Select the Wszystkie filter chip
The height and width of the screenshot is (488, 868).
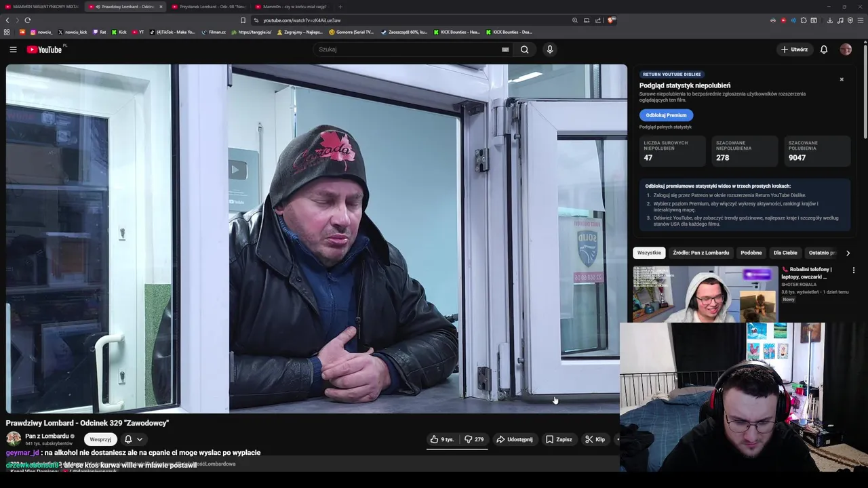pyautogui.click(x=649, y=253)
